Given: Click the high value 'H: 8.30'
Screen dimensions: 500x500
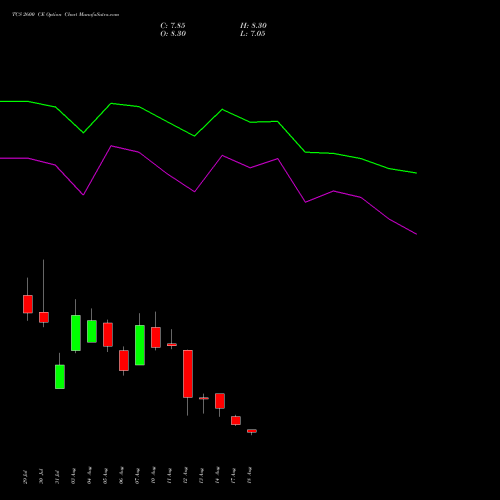Looking at the screenshot, I should (253, 26).
